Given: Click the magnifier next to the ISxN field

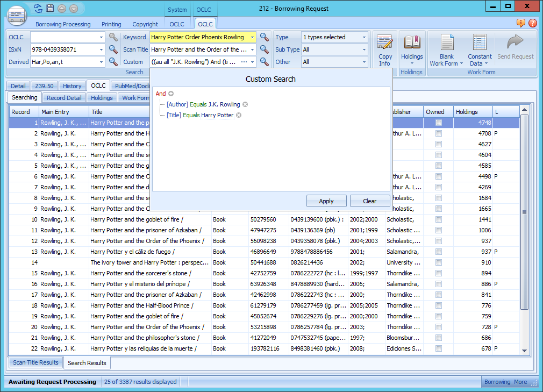Looking at the screenshot, I should [x=114, y=49].
